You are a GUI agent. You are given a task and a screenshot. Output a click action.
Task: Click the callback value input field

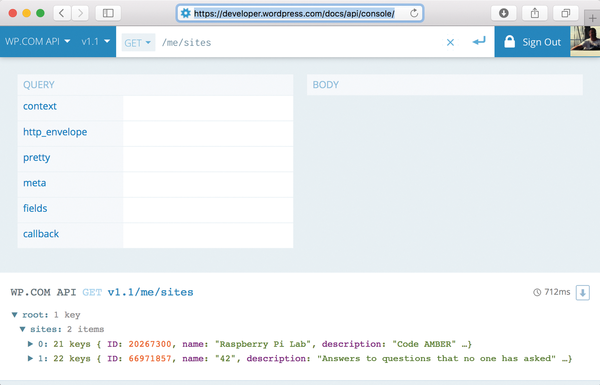[x=208, y=235]
